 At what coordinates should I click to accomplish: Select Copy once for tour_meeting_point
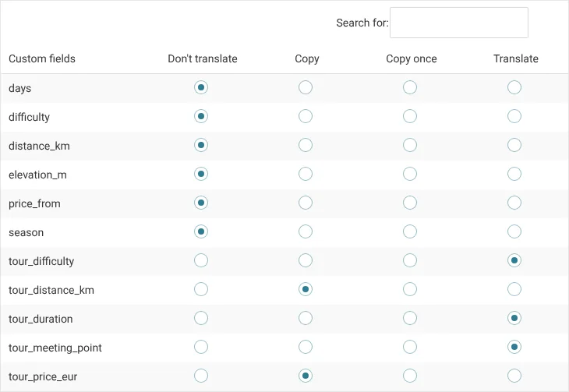click(x=410, y=347)
